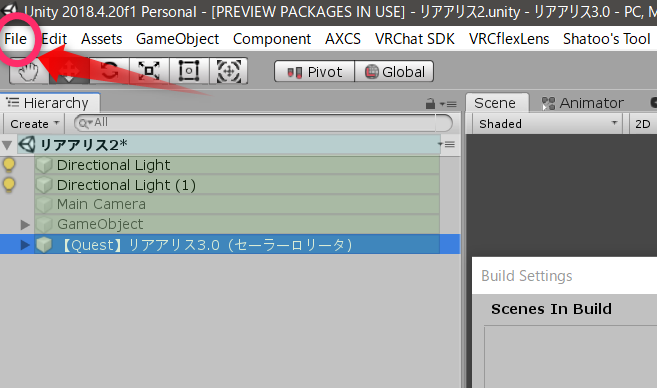The height and width of the screenshot is (388, 657).
Task: Toggle Global/Local handle rotation
Action: [394, 72]
